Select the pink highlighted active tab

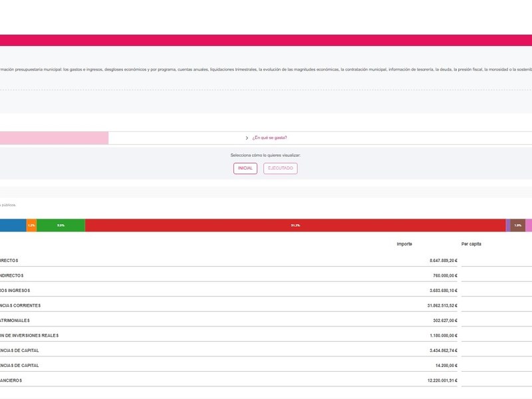(53, 138)
